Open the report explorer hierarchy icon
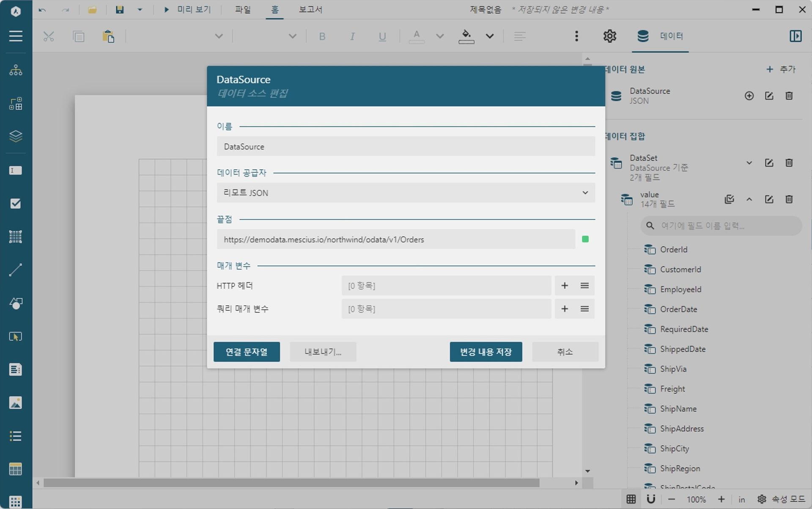Viewport: 812px width, 509px height. click(x=16, y=70)
